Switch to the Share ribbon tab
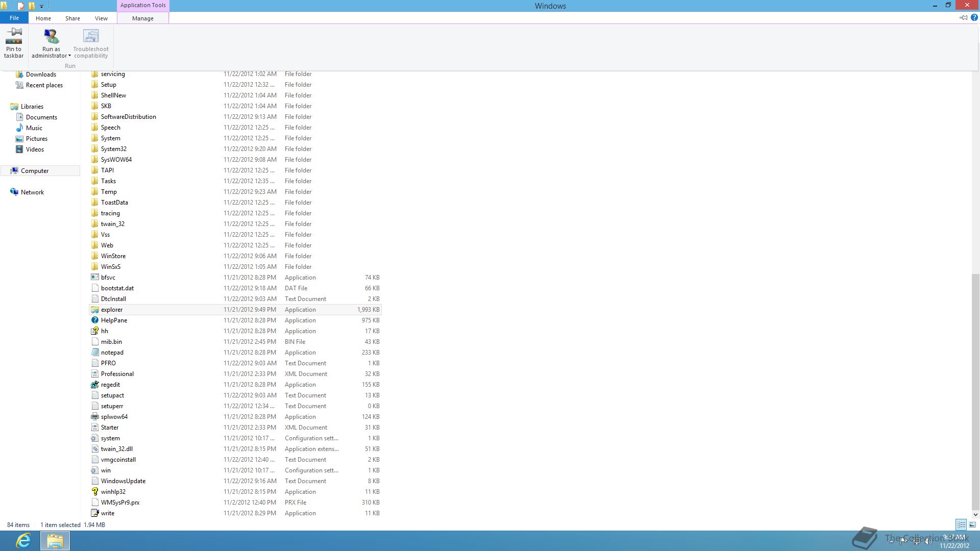 tap(72, 18)
